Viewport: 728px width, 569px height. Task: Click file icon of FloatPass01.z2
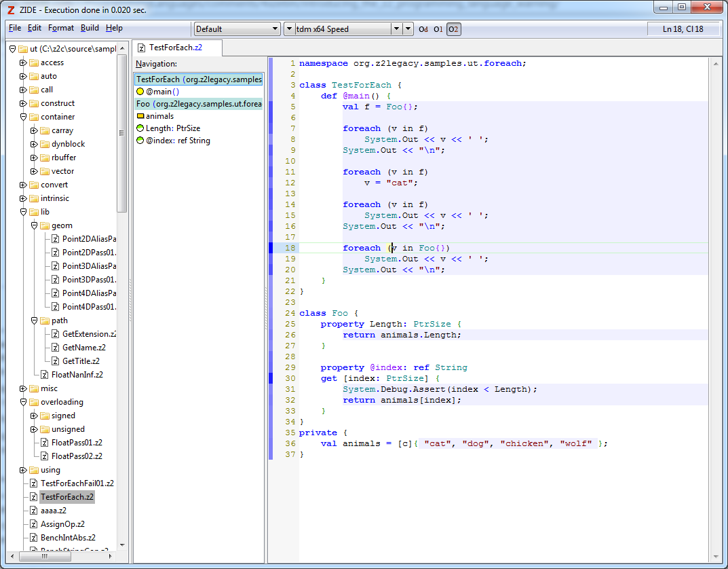click(45, 443)
